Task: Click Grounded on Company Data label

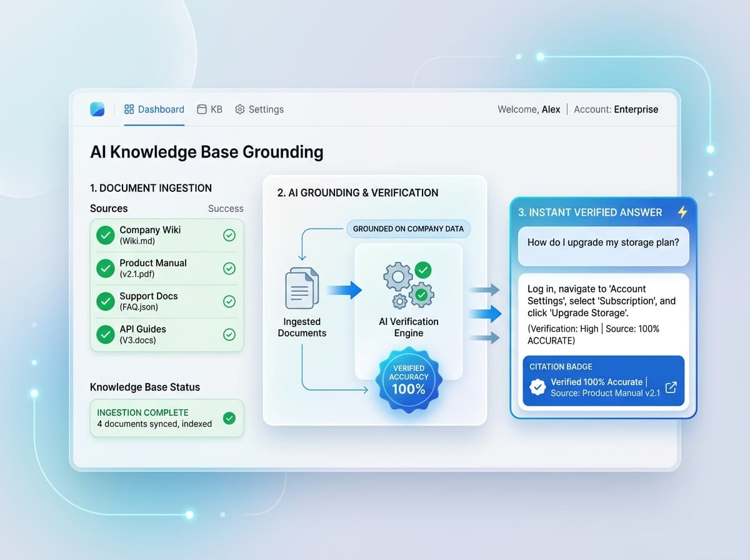Action: pos(408,229)
